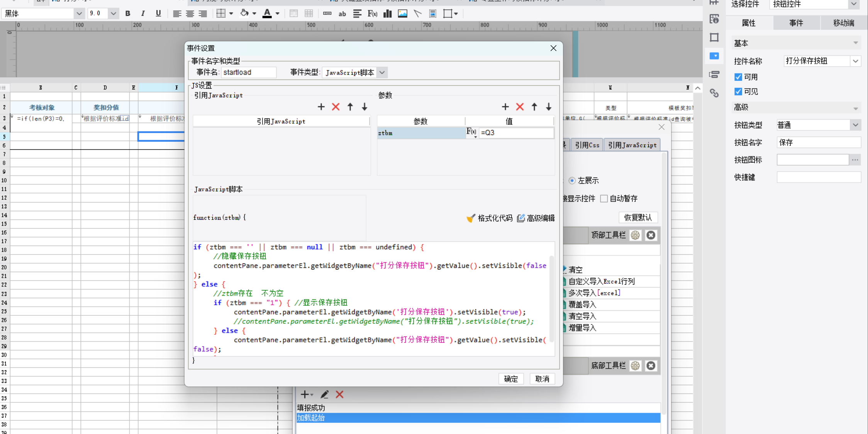Click the font color A icon
This screenshot has width=868, height=434.
click(x=267, y=14)
